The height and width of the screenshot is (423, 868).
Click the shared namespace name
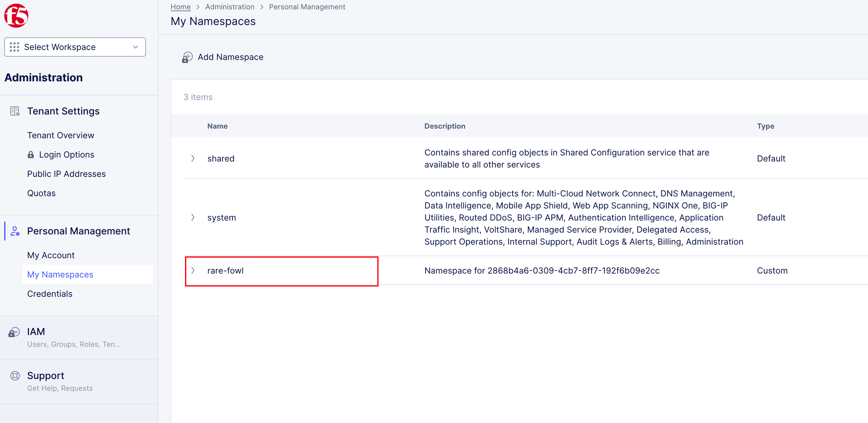click(221, 158)
